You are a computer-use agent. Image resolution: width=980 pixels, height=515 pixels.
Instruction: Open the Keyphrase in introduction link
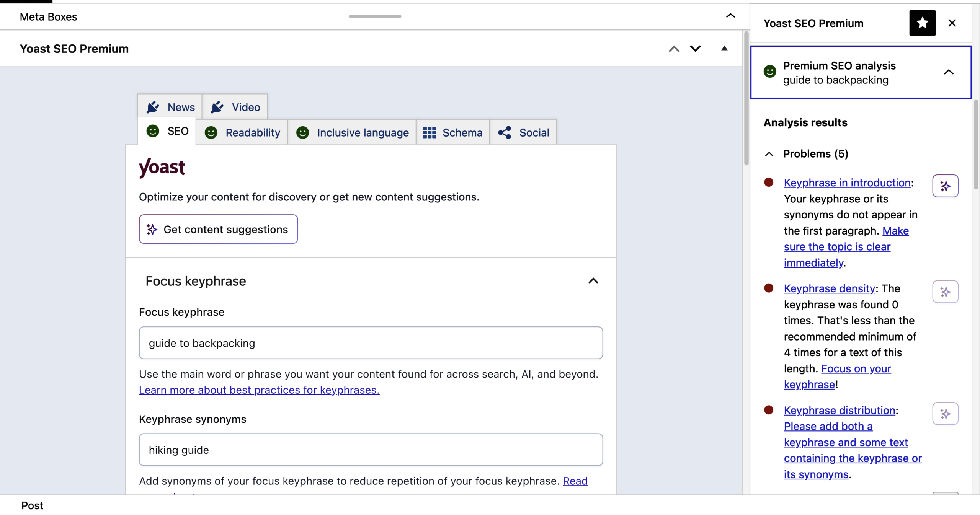847,183
